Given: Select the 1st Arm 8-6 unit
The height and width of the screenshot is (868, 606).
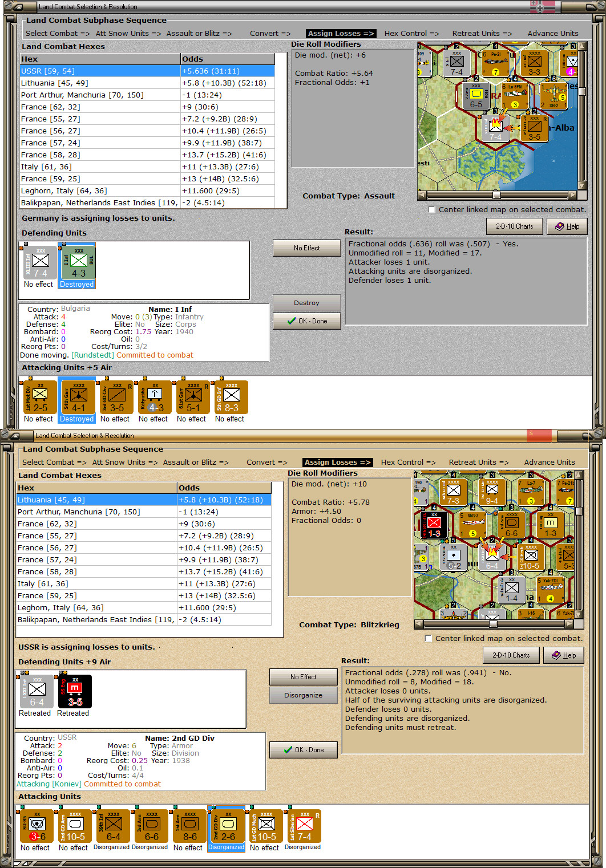Looking at the screenshot, I should 189,826.
